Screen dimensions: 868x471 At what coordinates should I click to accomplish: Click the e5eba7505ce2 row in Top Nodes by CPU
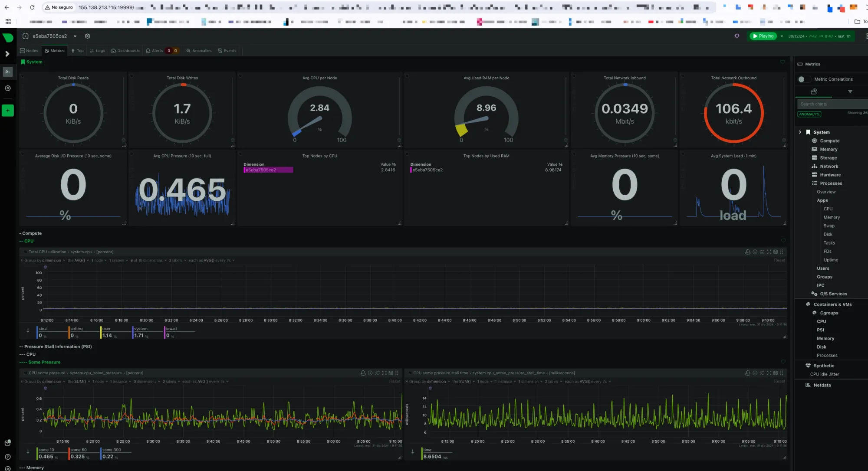coord(319,170)
